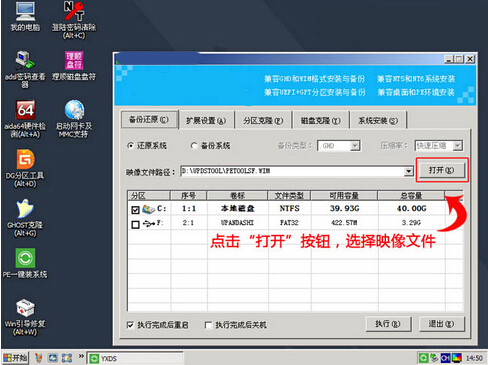Switch to the 磁盘克隆(Y) tab
This screenshot has height=365, width=488.
coord(320,120)
